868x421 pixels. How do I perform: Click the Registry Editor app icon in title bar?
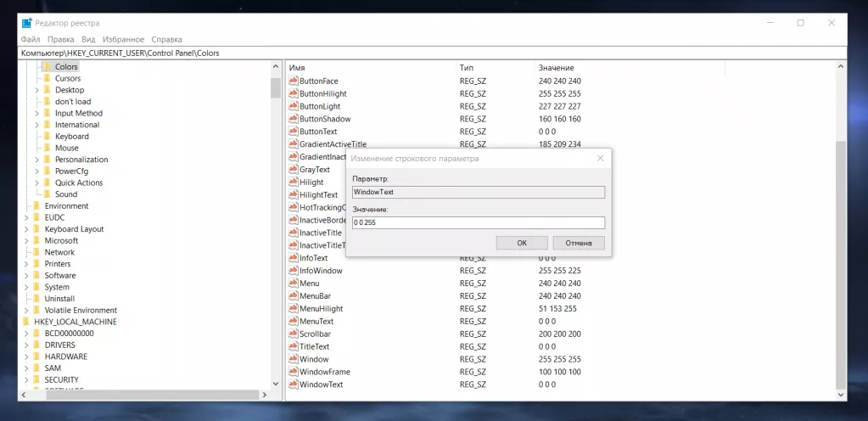(26, 23)
